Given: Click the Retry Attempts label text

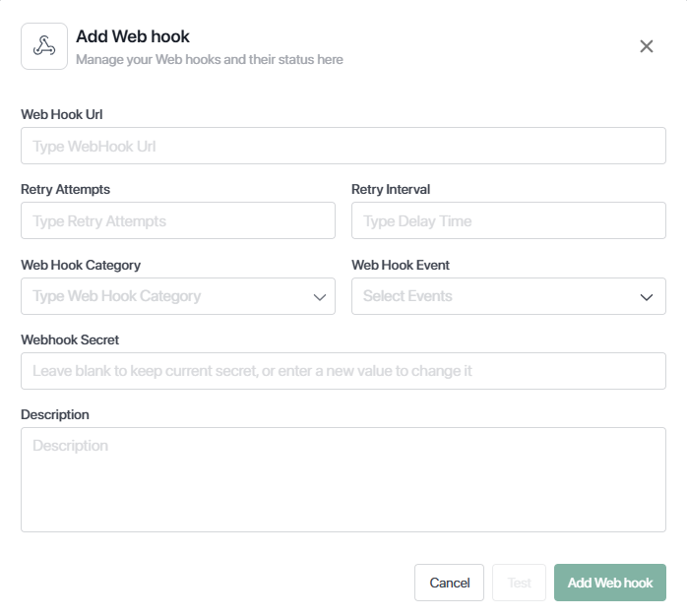Looking at the screenshot, I should [x=66, y=190].
